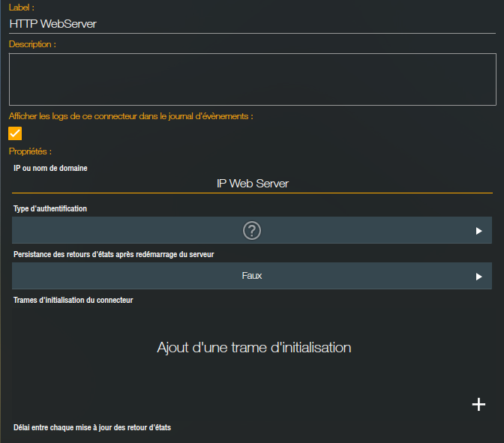Untick the orange connector logs checkbox
Viewport: 504px width, 443px height.
15,133
